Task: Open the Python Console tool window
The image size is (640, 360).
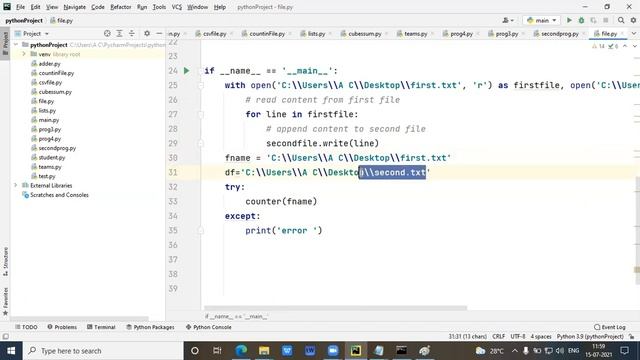Action: click(209, 327)
